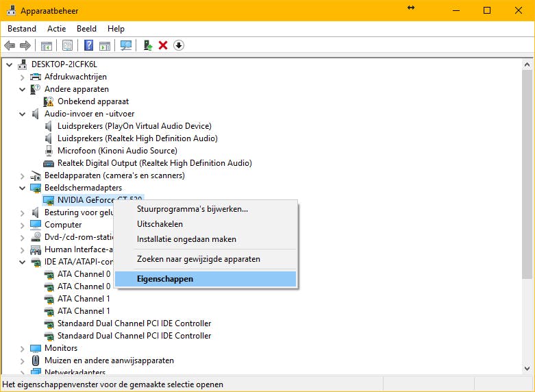Click the Properties sheet toolbar icon
This screenshot has height=392, width=535.
[x=68, y=45]
